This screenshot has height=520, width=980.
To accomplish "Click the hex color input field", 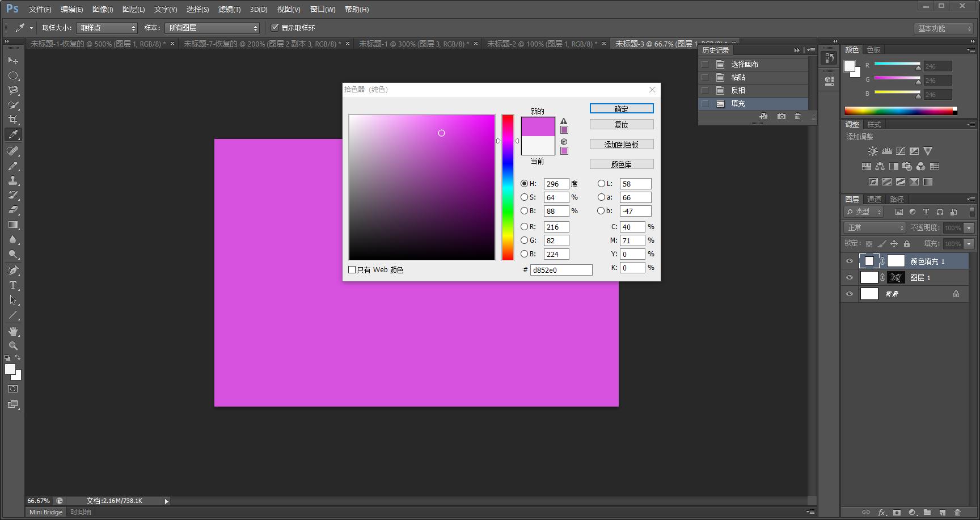I will point(561,270).
